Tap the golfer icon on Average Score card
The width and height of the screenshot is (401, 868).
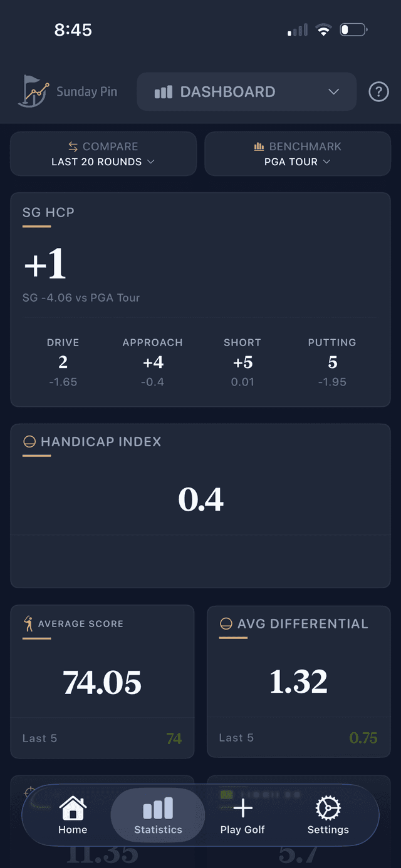click(x=28, y=623)
